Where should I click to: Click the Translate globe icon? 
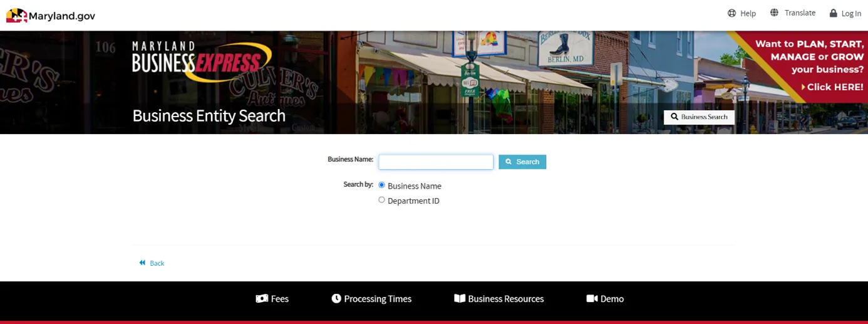[775, 13]
